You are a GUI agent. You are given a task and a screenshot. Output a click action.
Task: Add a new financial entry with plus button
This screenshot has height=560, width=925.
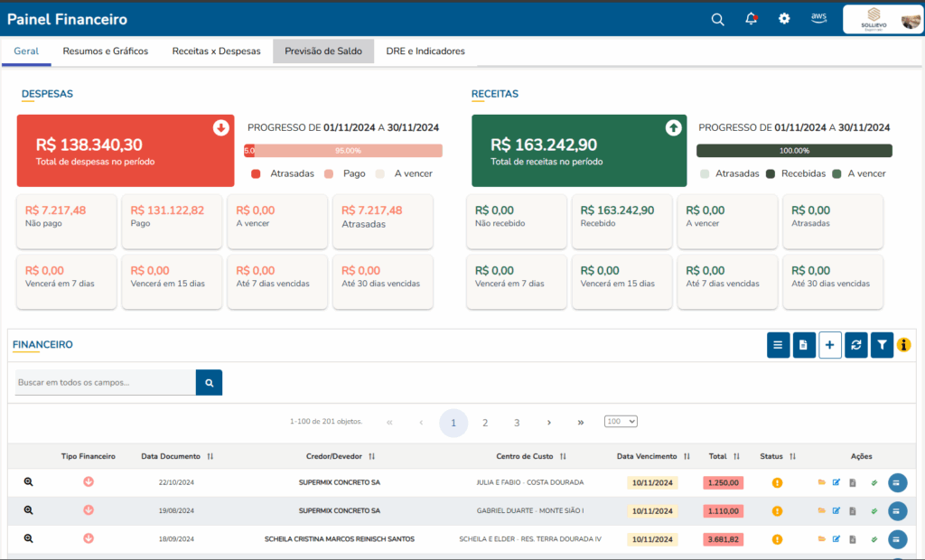point(830,345)
